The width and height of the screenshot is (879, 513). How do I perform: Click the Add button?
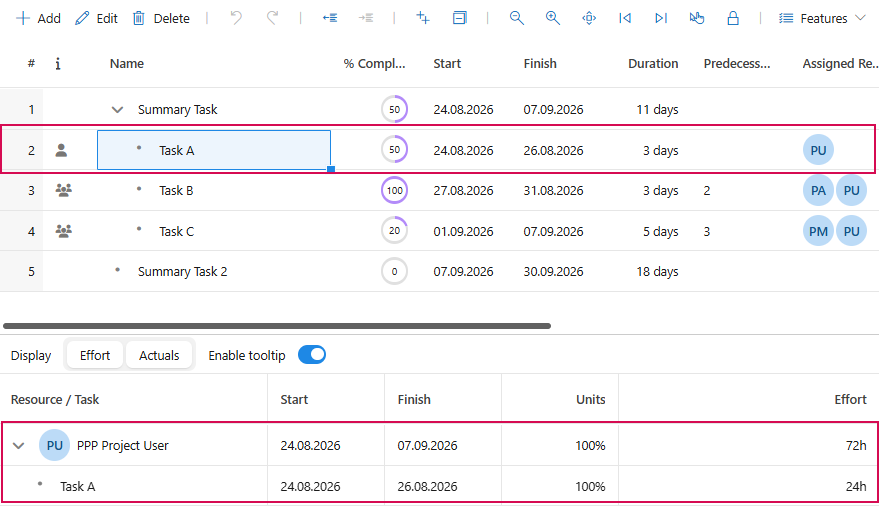(x=38, y=19)
